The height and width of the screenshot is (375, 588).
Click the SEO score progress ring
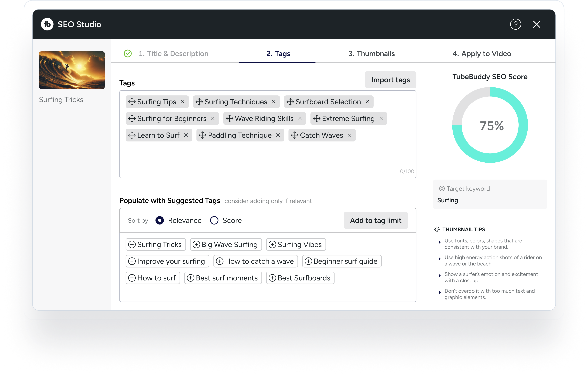coord(490,125)
